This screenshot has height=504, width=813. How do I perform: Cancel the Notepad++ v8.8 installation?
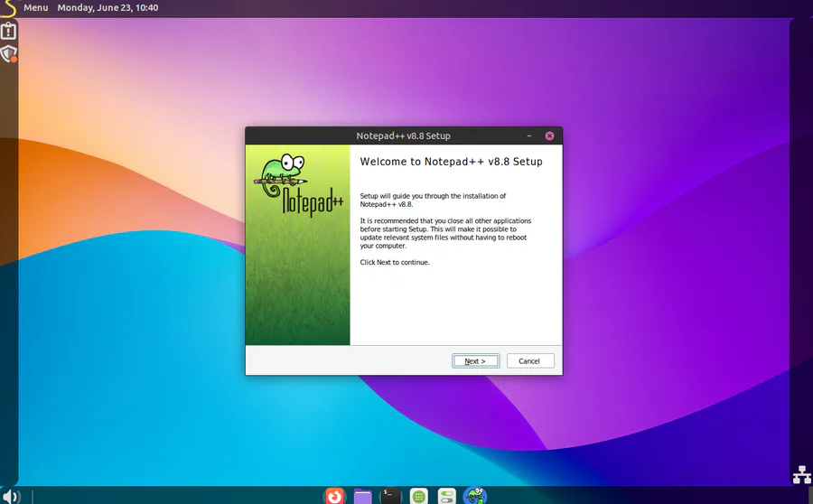click(530, 361)
